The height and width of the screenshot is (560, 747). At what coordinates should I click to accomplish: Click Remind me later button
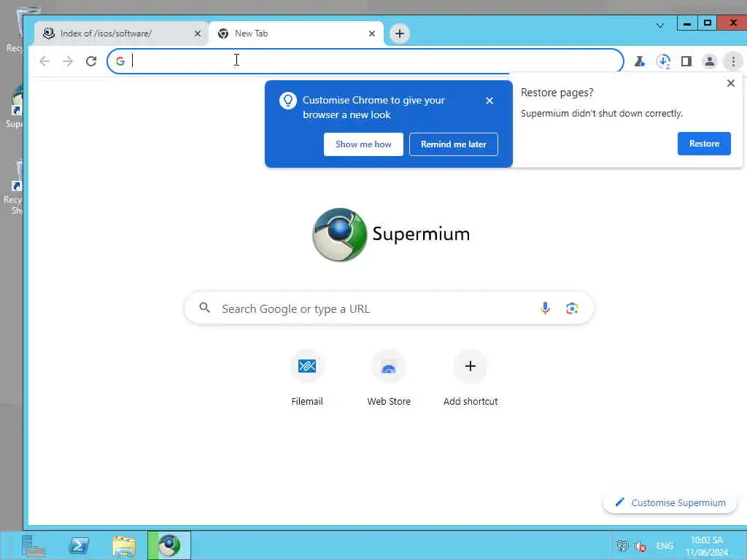(x=453, y=144)
